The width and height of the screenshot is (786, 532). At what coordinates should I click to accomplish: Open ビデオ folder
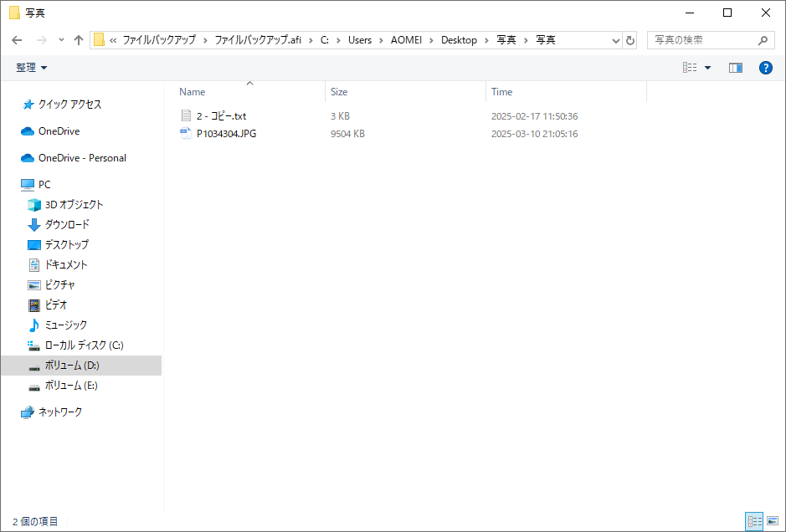pyautogui.click(x=55, y=304)
